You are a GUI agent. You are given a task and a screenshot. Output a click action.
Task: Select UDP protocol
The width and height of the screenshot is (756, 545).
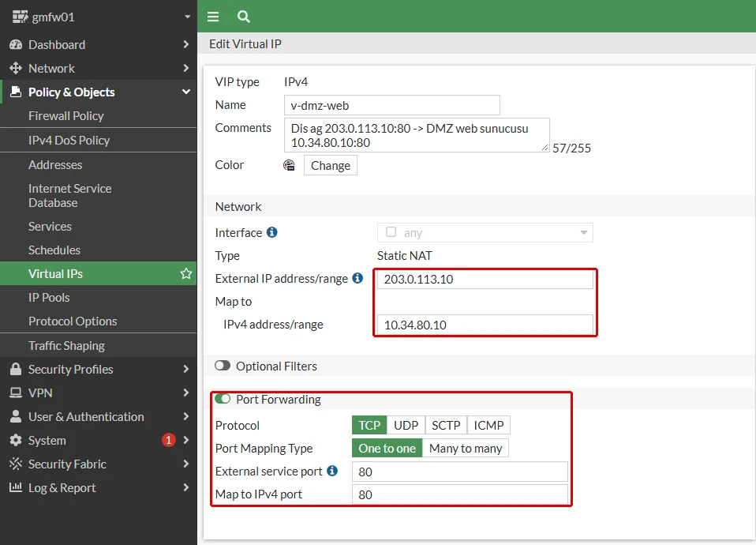click(x=406, y=425)
